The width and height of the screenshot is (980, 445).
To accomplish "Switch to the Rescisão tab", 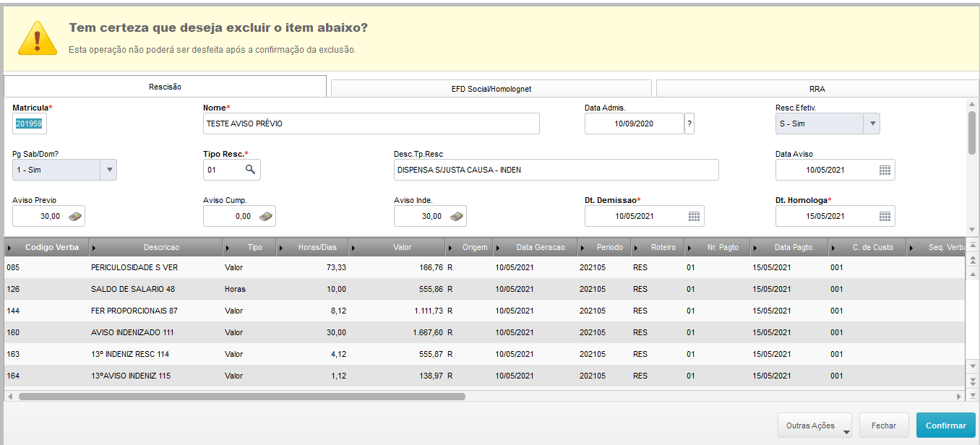I will [x=165, y=87].
